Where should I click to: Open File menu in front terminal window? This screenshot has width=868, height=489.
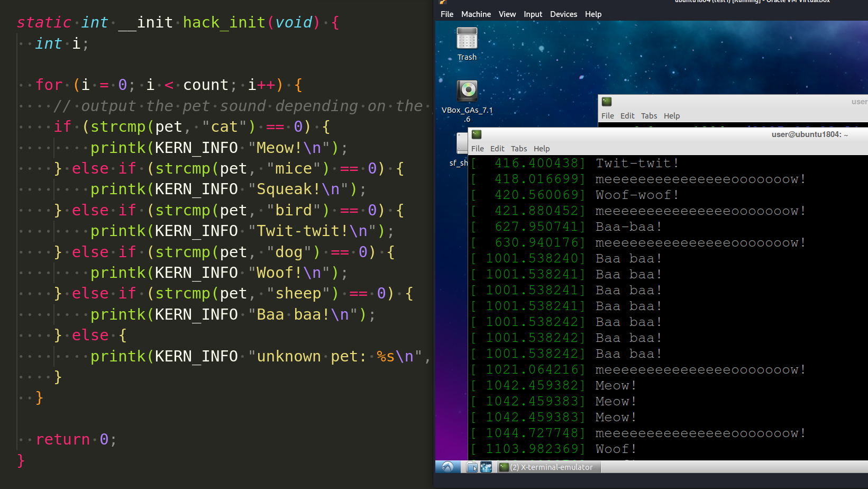tap(478, 149)
